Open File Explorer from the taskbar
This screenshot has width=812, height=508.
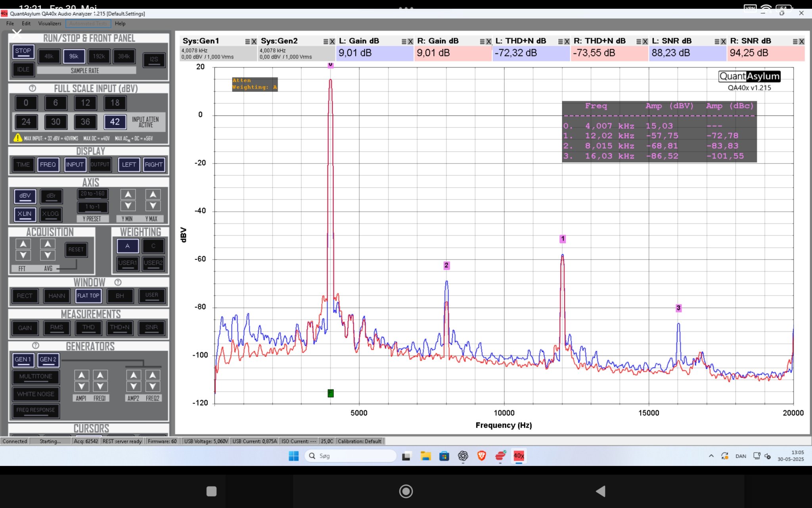click(425, 456)
